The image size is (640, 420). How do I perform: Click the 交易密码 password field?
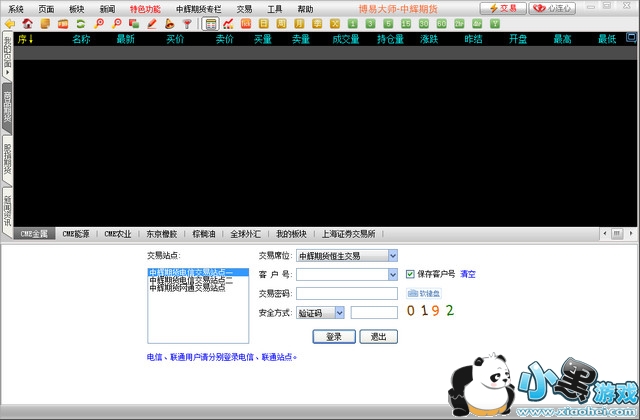point(346,293)
